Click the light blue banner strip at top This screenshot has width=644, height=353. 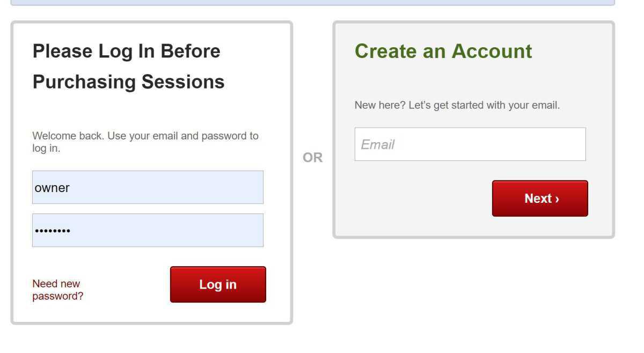tap(312, 3)
